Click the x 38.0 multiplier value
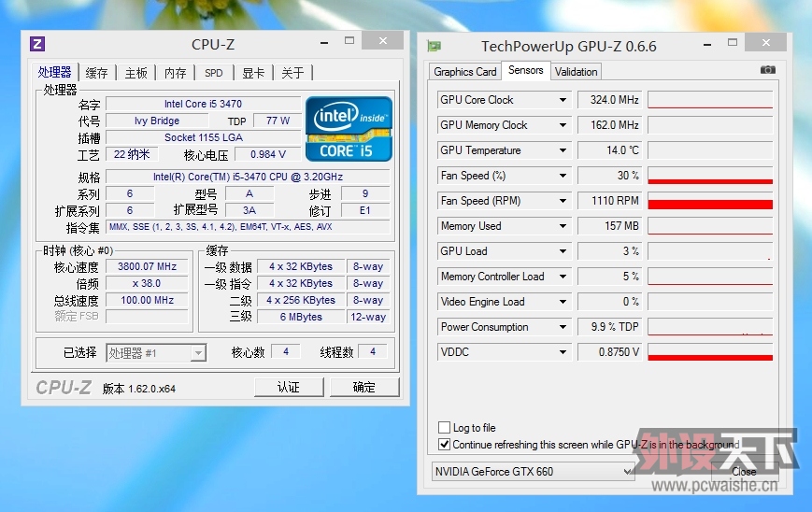812x512 pixels. coord(147,284)
